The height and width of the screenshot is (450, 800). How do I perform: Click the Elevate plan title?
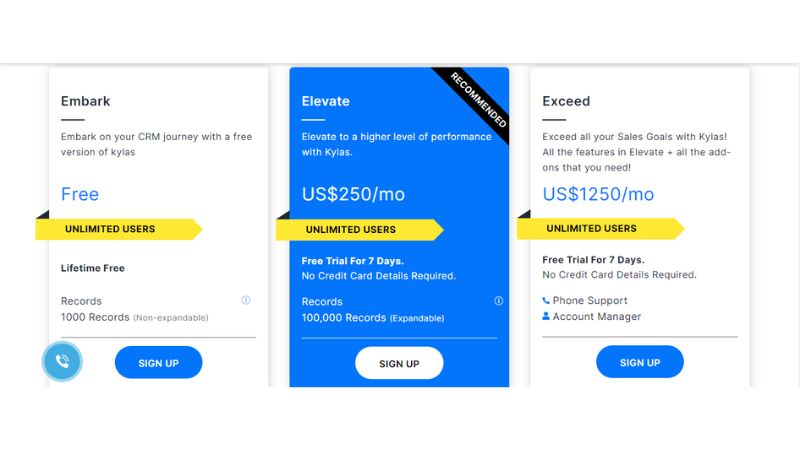[325, 101]
